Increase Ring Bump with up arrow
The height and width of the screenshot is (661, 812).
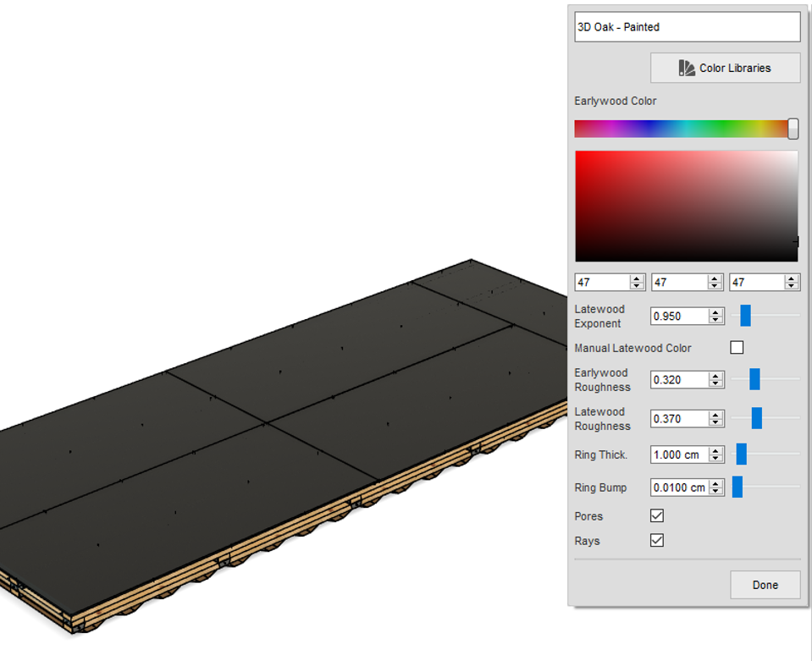[715, 484]
